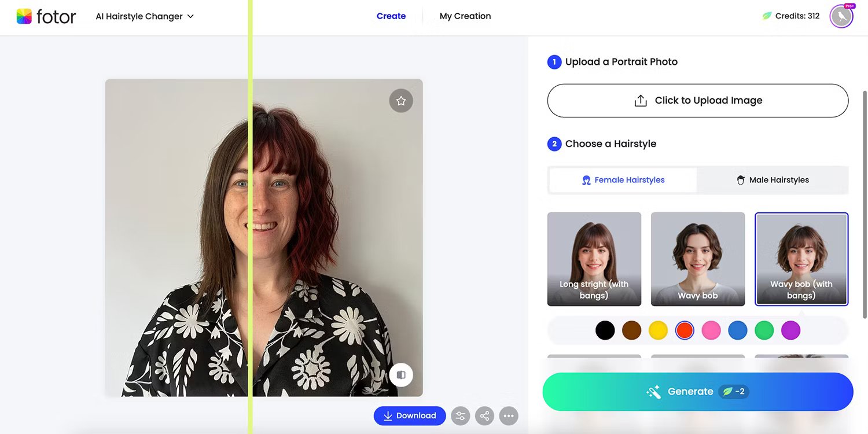Deselect the Wavy bob (with bangs) hairstyle

click(x=801, y=259)
